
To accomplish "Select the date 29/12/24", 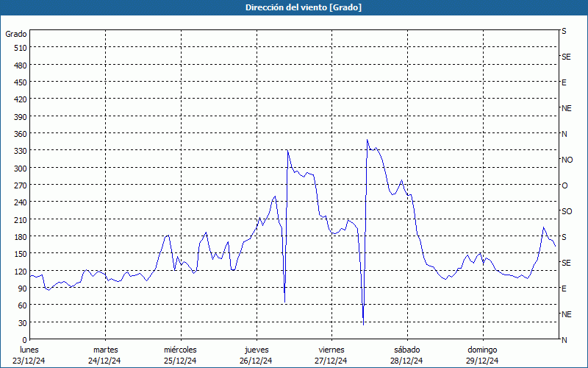I will tap(482, 361).
